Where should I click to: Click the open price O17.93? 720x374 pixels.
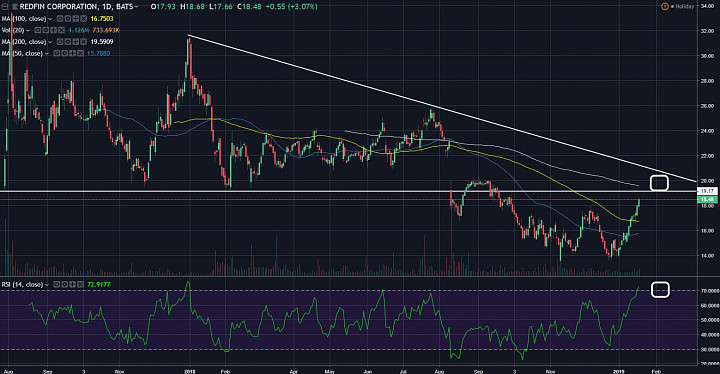click(x=163, y=7)
